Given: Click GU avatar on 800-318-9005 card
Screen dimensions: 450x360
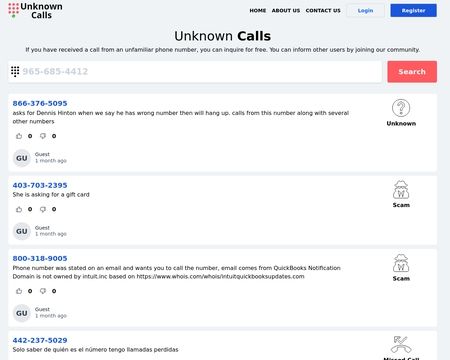Looking at the screenshot, I should click(x=22, y=313).
